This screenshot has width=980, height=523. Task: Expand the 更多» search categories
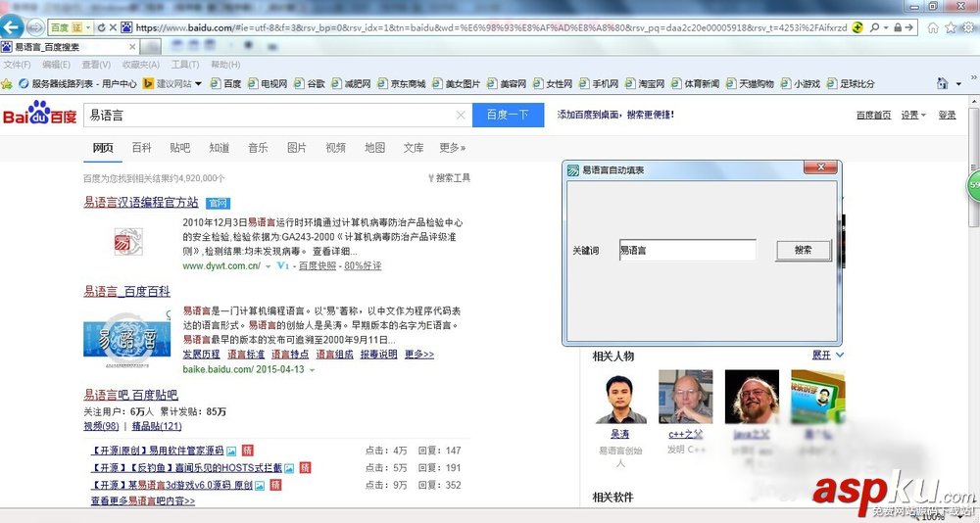pos(453,148)
